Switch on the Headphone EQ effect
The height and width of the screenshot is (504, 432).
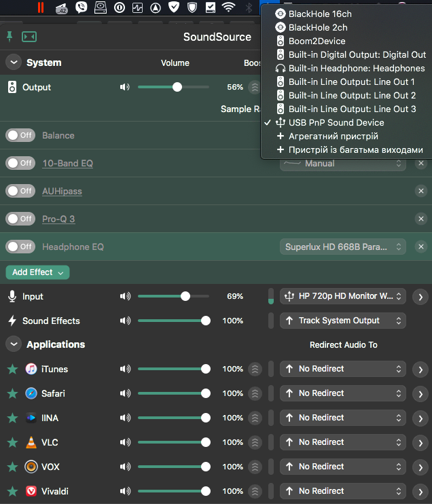click(20, 247)
